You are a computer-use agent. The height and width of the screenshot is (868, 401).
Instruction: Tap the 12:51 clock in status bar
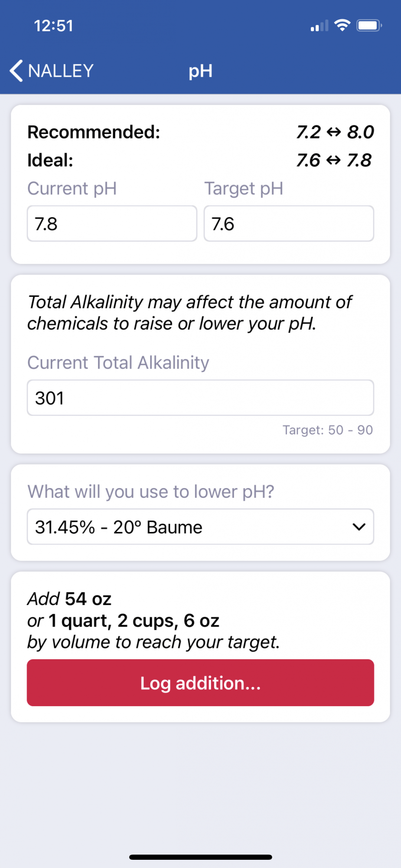[x=54, y=26]
